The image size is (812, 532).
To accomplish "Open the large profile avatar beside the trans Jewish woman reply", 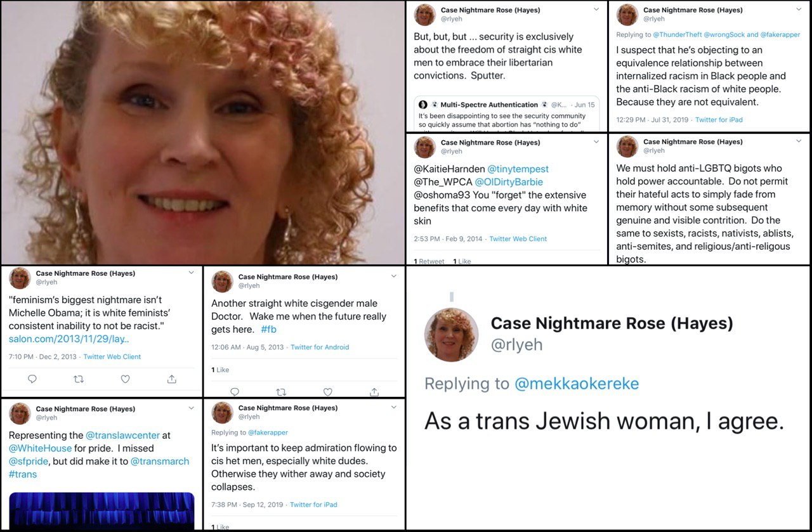I will tap(451, 335).
